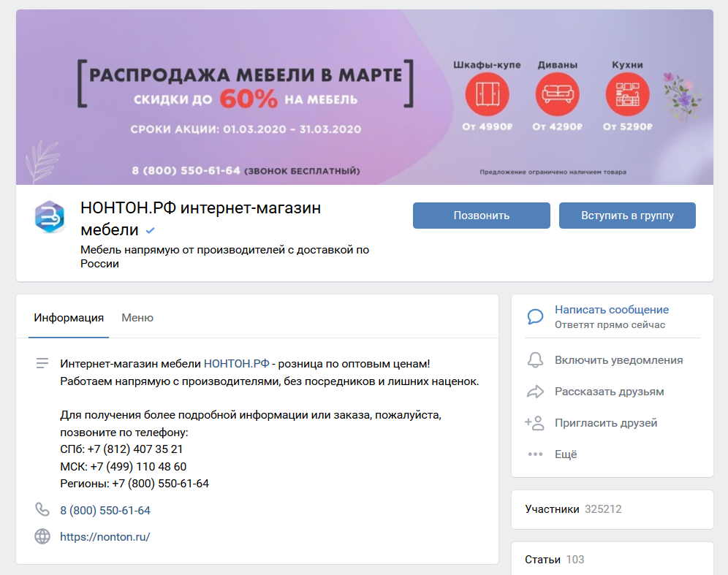Click the Диваны sofa icon in banner

coord(557,94)
